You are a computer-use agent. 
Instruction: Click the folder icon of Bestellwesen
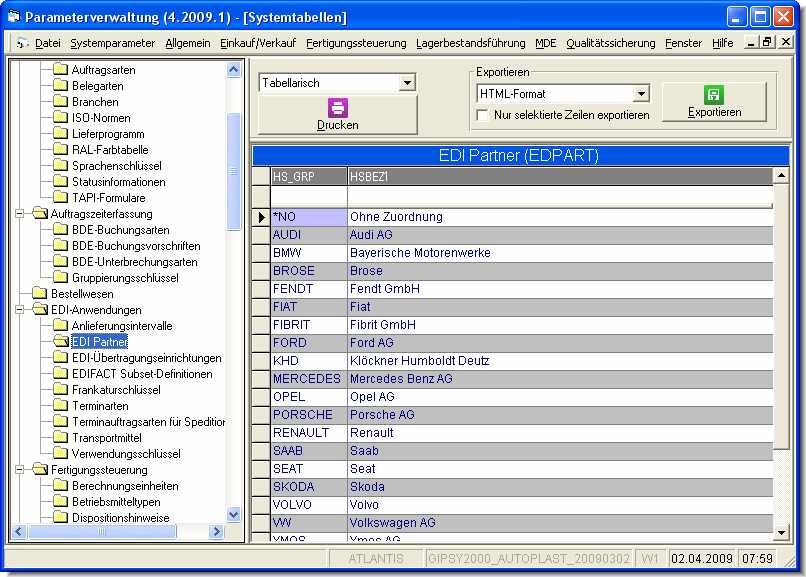(x=40, y=293)
